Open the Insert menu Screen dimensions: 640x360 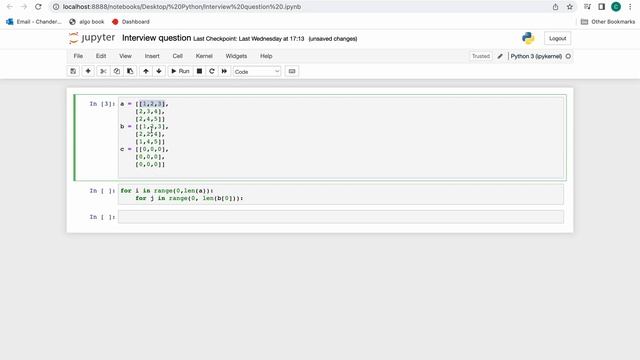152,56
